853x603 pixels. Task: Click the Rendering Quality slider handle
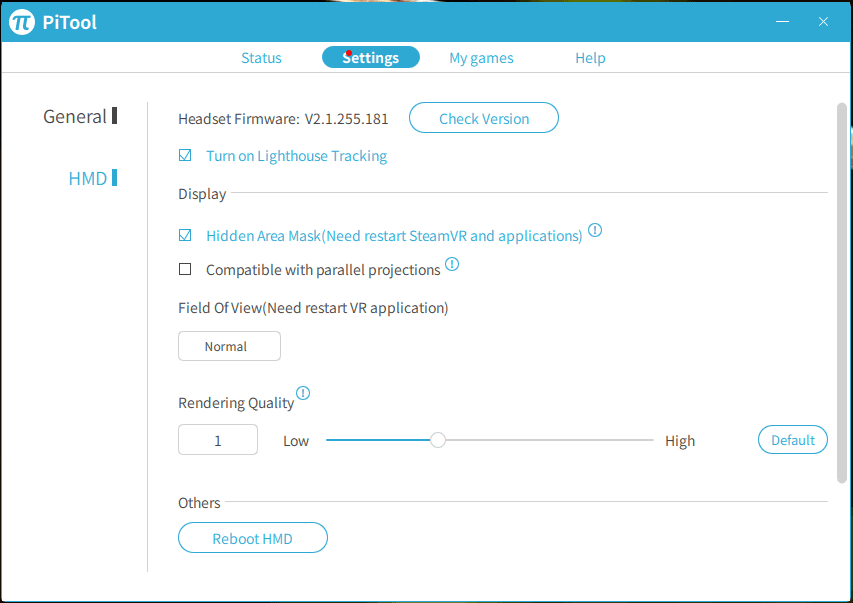pyautogui.click(x=437, y=440)
